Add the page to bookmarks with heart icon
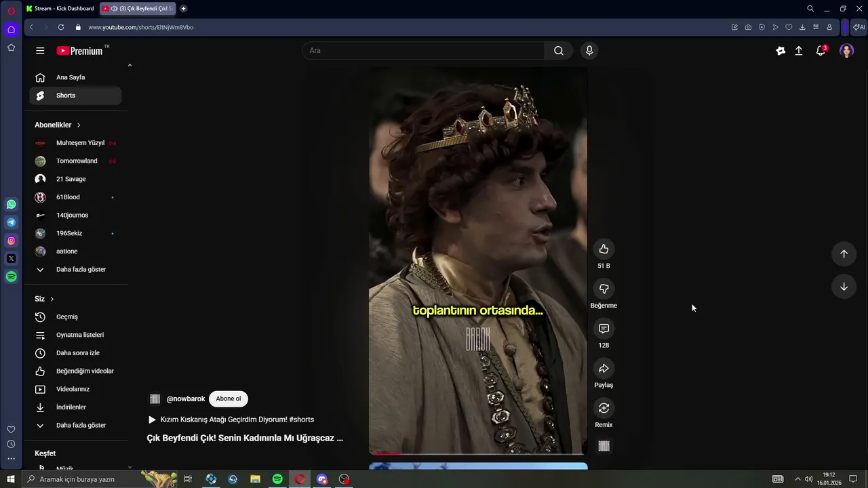The height and width of the screenshot is (488, 868). point(789,27)
